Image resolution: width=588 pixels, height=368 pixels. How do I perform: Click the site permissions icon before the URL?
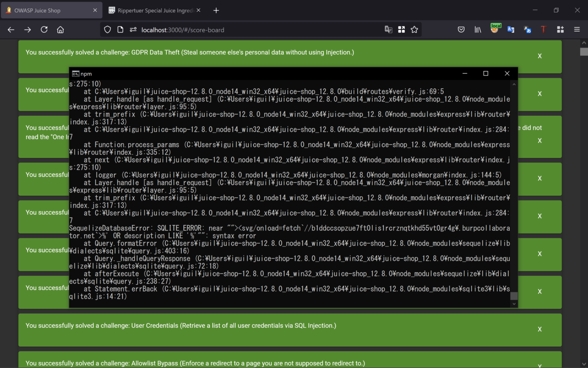coord(133,29)
